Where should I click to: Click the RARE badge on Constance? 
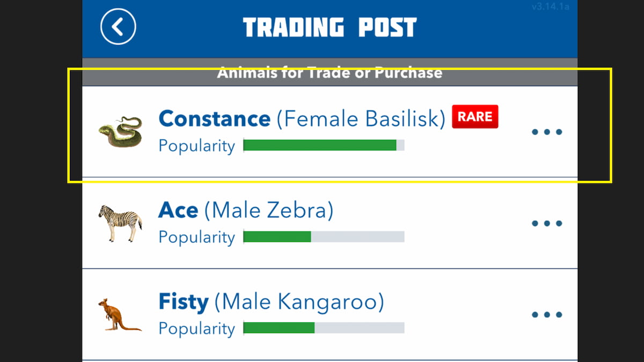[475, 117]
